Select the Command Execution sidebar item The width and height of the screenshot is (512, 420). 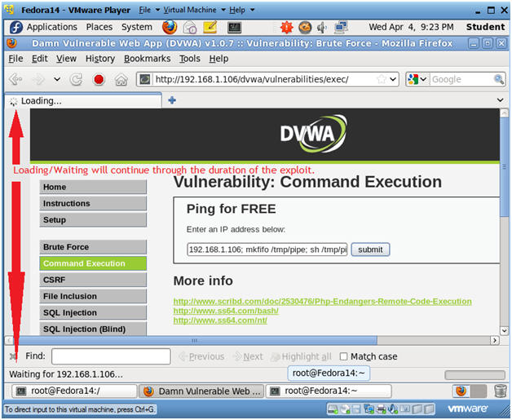click(x=93, y=263)
